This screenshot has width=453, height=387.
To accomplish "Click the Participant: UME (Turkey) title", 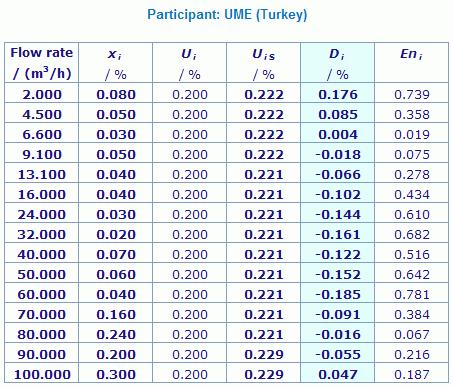I will point(227,15).
